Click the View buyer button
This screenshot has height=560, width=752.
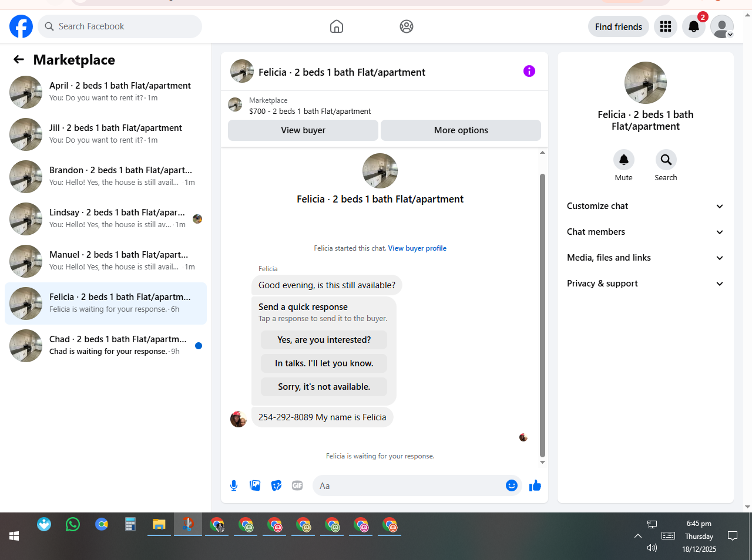303,130
